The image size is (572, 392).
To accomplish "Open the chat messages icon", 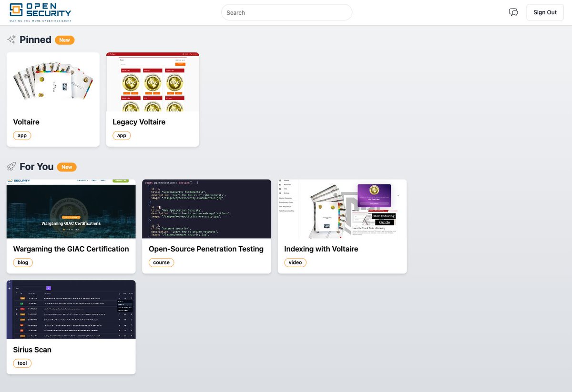I will (x=513, y=12).
